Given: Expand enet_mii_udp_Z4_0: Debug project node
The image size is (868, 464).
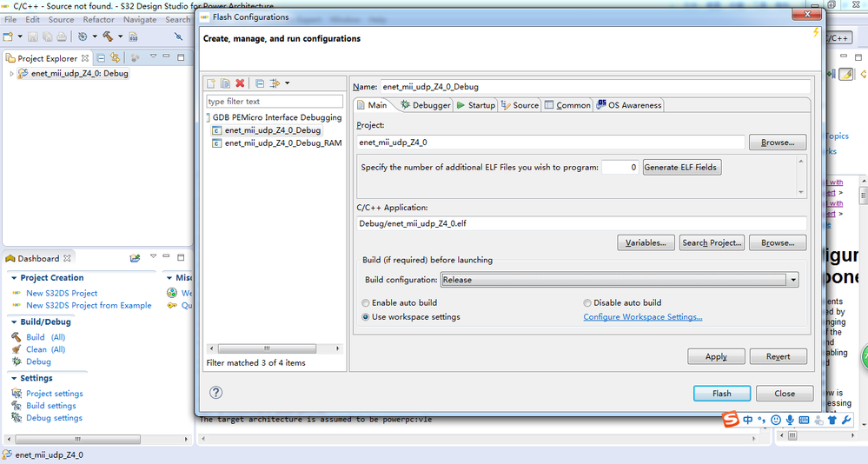Looking at the screenshot, I should coord(11,73).
